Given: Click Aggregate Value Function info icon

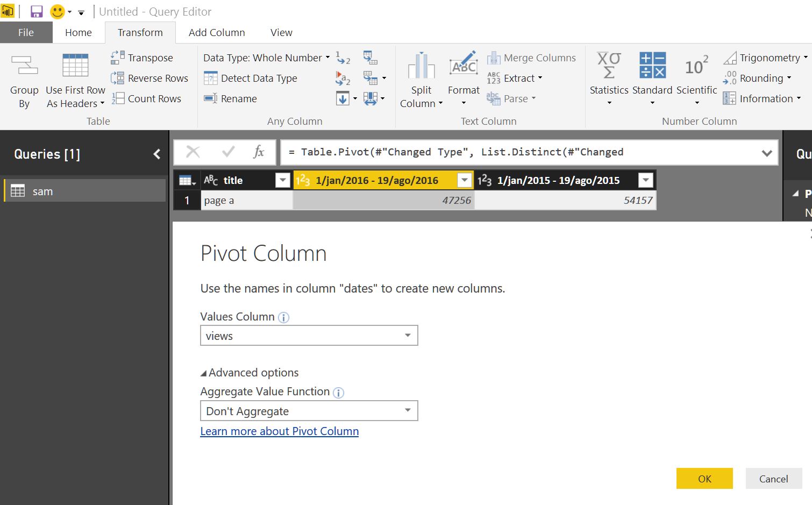Looking at the screenshot, I should click(x=338, y=393).
